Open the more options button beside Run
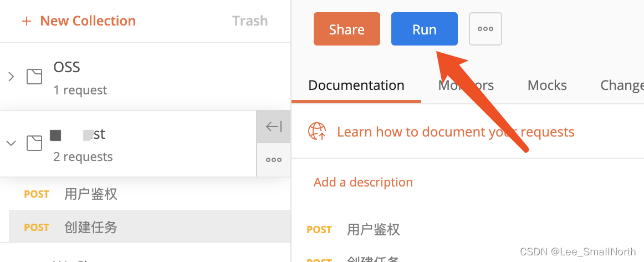 [x=485, y=29]
